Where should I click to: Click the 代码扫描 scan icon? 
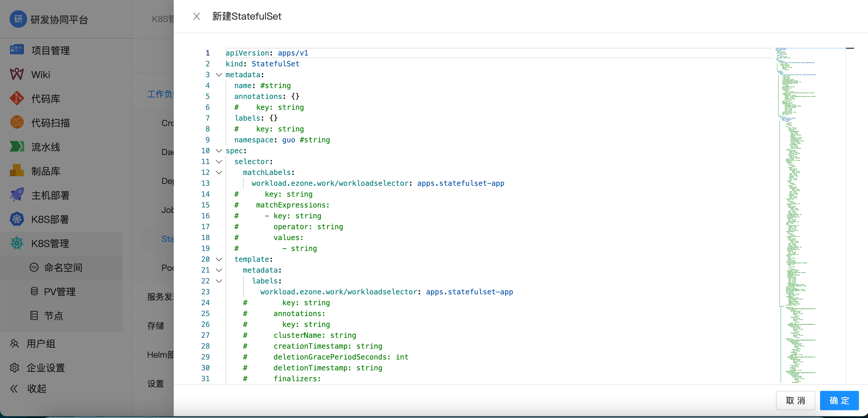pyautogui.click(x=17, y=123)
